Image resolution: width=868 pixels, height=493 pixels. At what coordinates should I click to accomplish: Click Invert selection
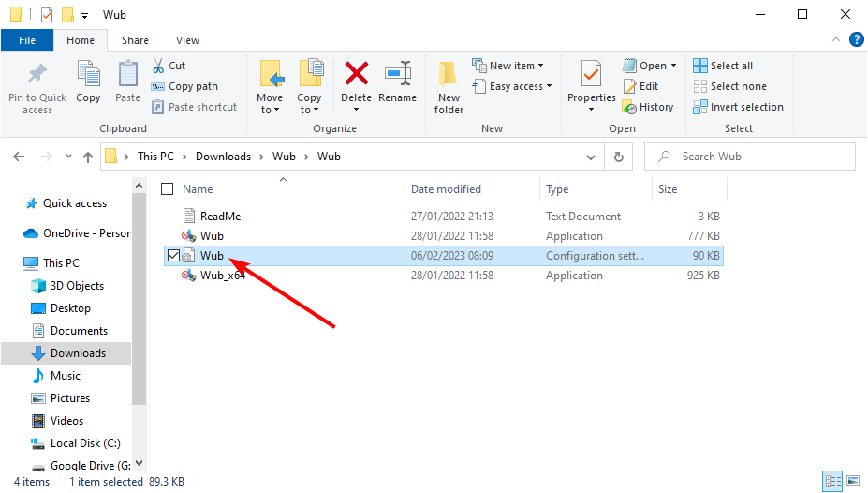coord(739,107)
